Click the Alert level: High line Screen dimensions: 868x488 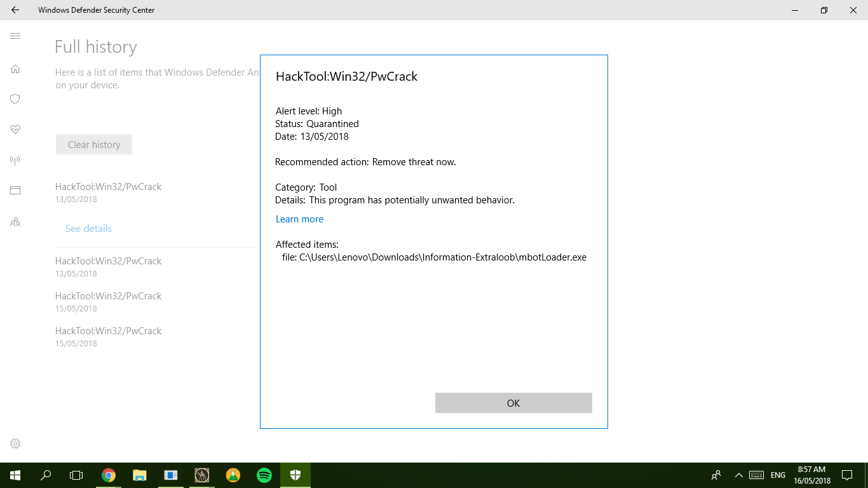pyautogui.click(x=309, y=111)
